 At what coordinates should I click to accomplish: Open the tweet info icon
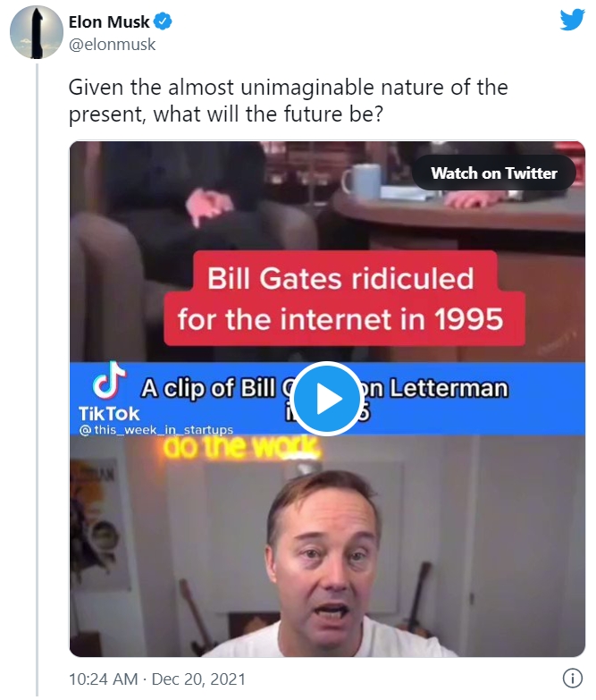tap(573, 679)
